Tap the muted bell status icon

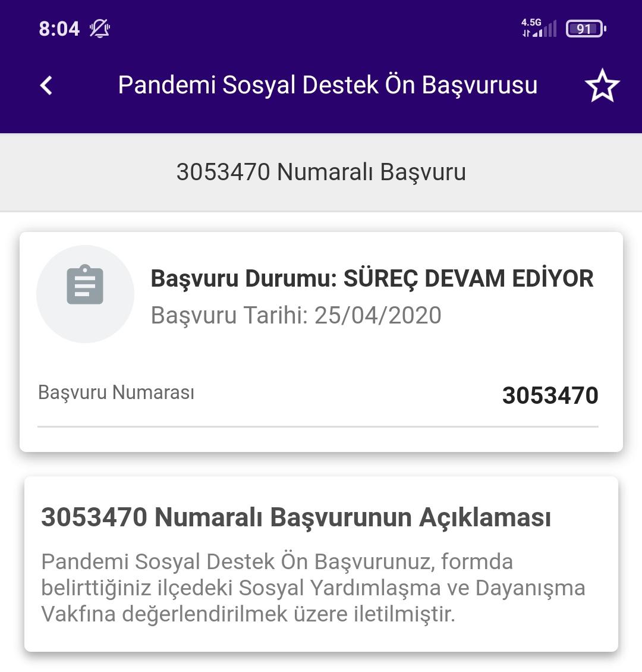click(100, 29)
